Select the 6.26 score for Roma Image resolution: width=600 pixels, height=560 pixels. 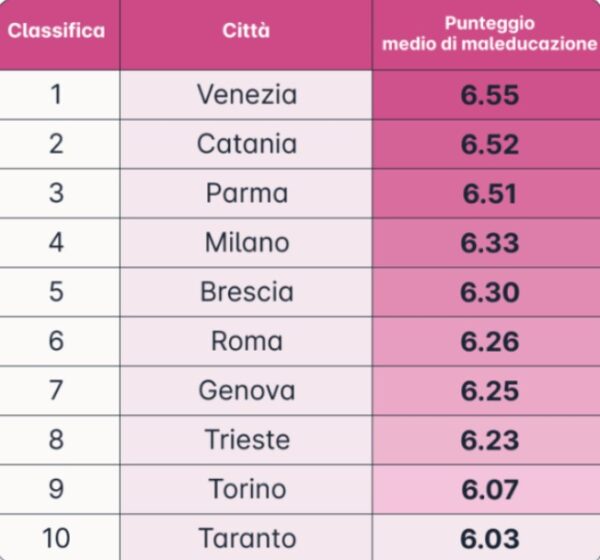(489, 341)
